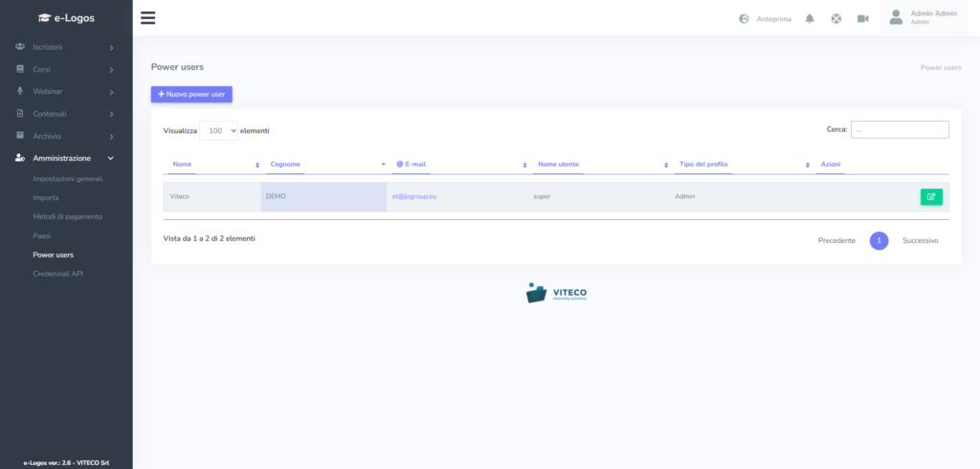This screenshot has height=469, width=980.
Task: Click the Nuovo power user button
Action: coord(191,94)
